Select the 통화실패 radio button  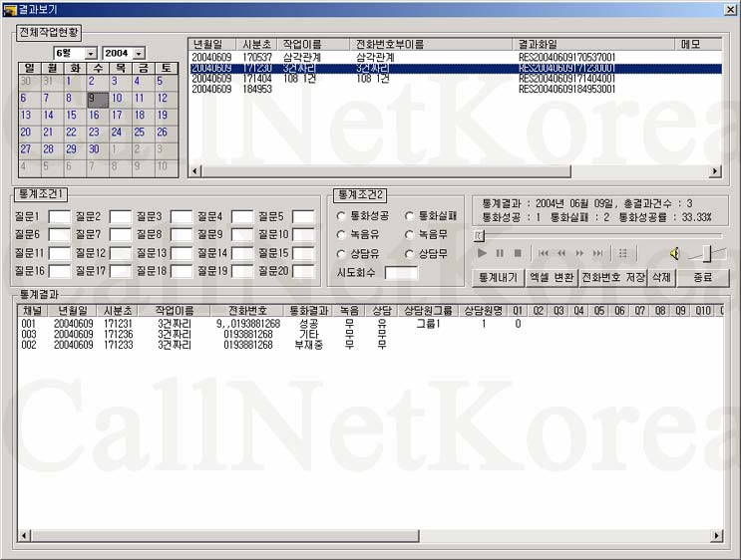410,215
